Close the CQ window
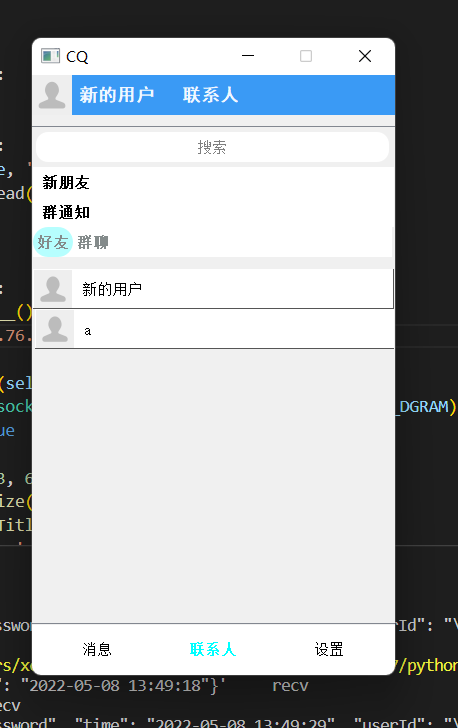Image resolution: width=458 pixels, height=728 pixels. pos(365,56)
